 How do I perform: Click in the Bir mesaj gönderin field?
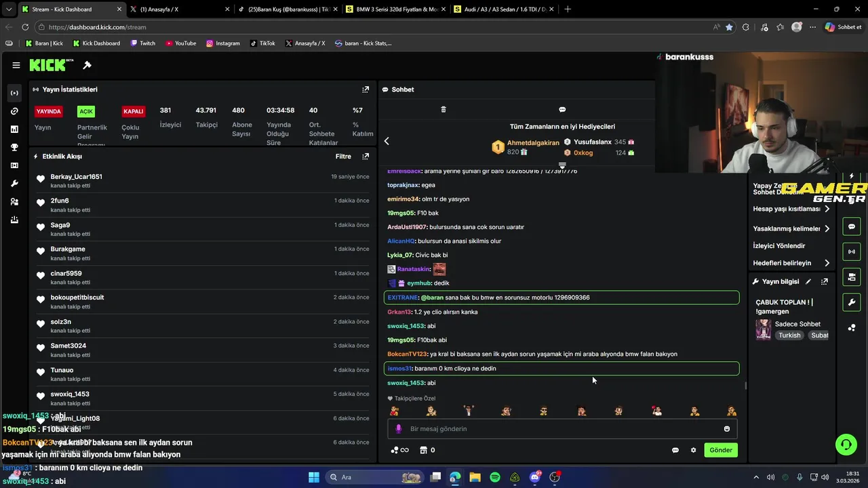(x=562, y=429)
